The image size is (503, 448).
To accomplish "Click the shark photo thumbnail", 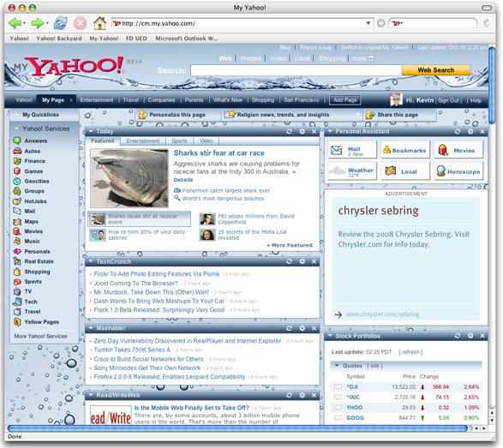I will 129,178.
